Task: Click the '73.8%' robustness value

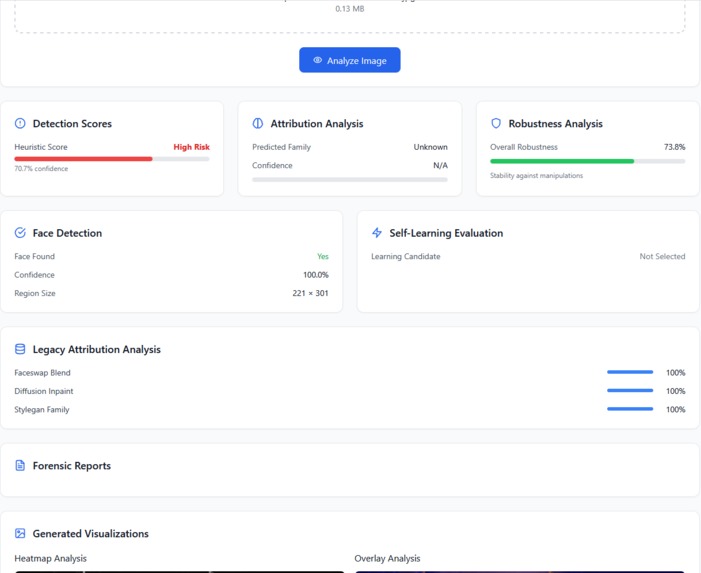Action: pyautogui.click(x=674, y=147)
